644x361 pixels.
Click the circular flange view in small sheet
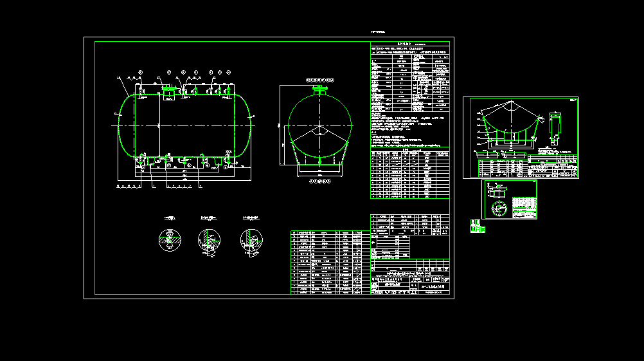point(499,209)
